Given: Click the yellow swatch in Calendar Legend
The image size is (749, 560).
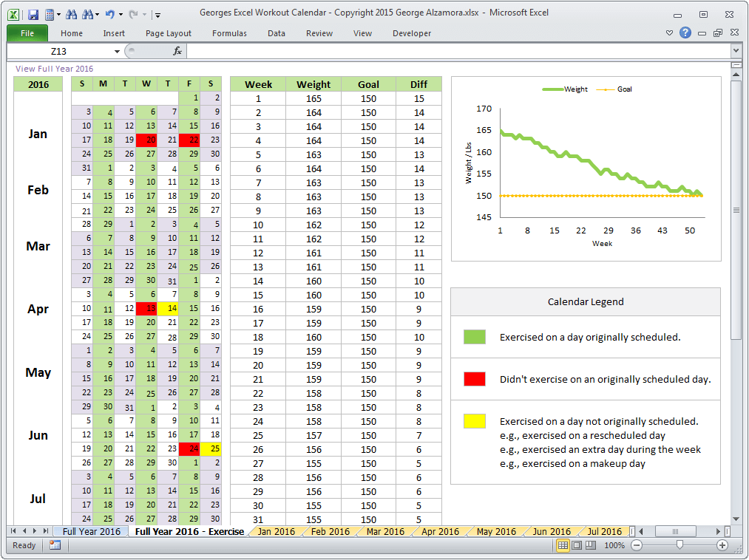Looking at the screenshot, I should tap(475, 421).
